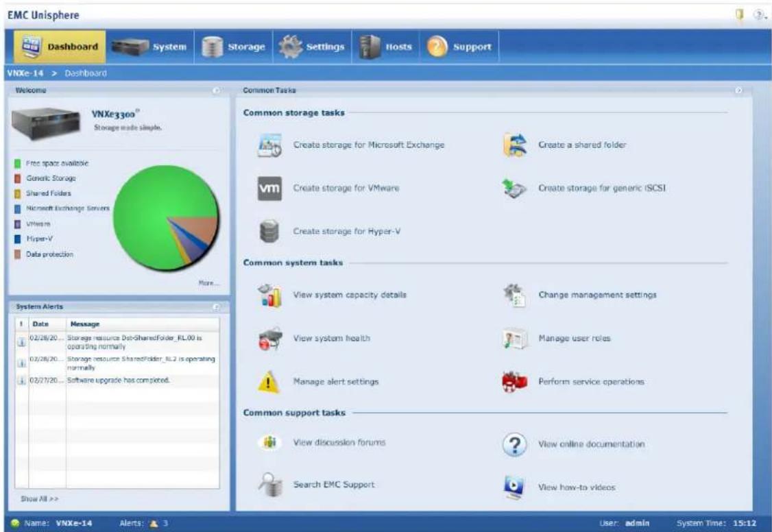Open View system capacity details link
Screen dimensions: 772x532
point(350,295)
